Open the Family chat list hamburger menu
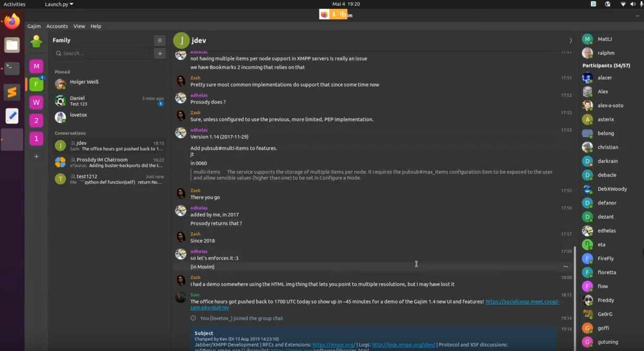 pos(160,40)
